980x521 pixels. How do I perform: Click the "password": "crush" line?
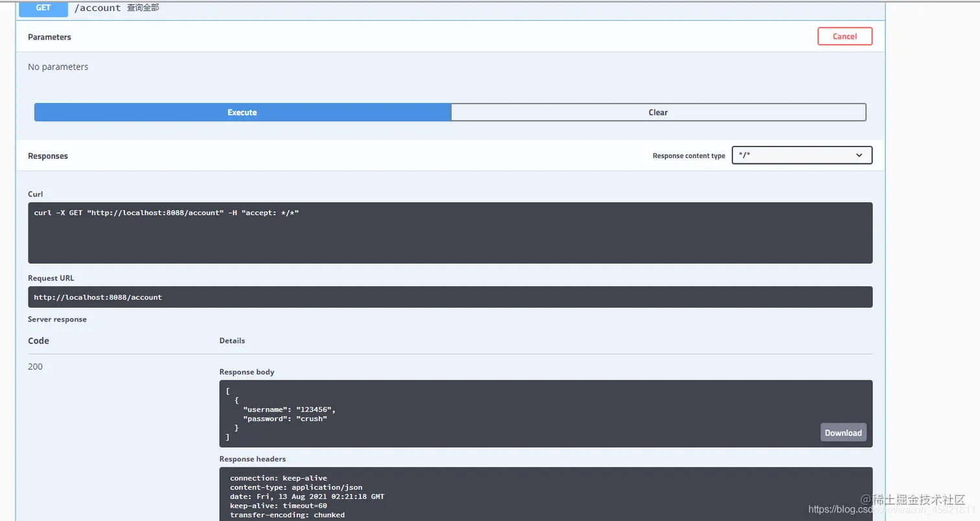pos(285,419)
